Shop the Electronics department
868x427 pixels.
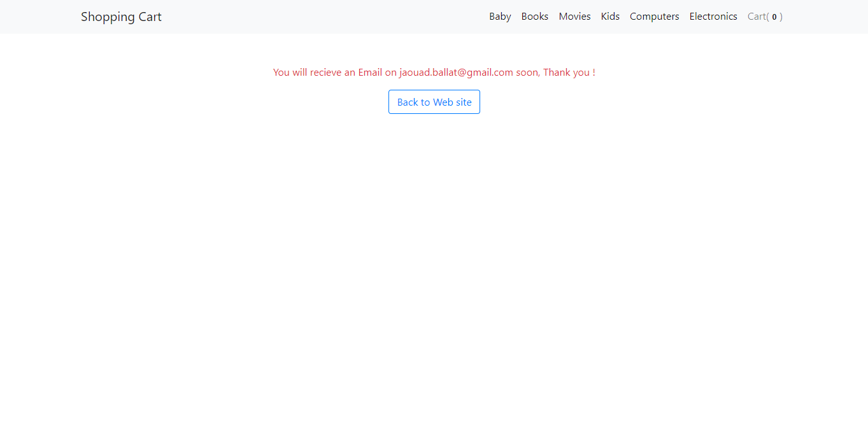point(713,17)
